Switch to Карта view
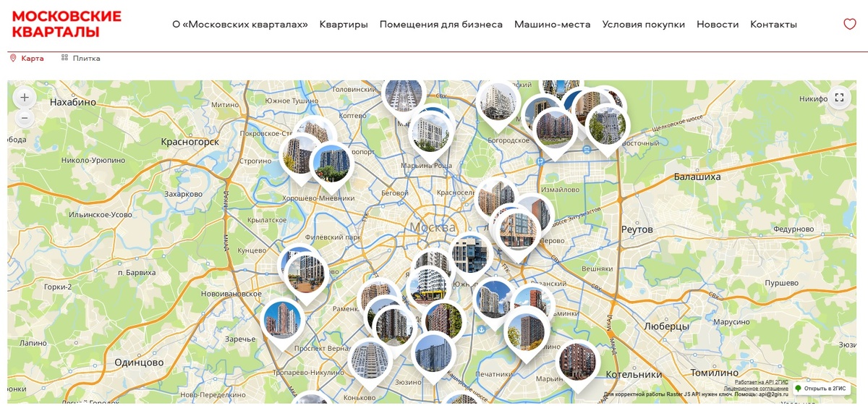868x419 pixels. click(27, 58)
